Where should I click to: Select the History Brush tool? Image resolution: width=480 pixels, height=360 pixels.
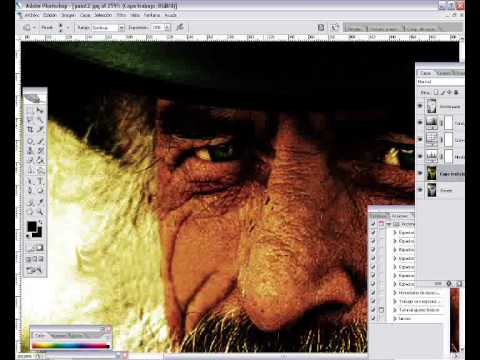(x=40, y=151)
